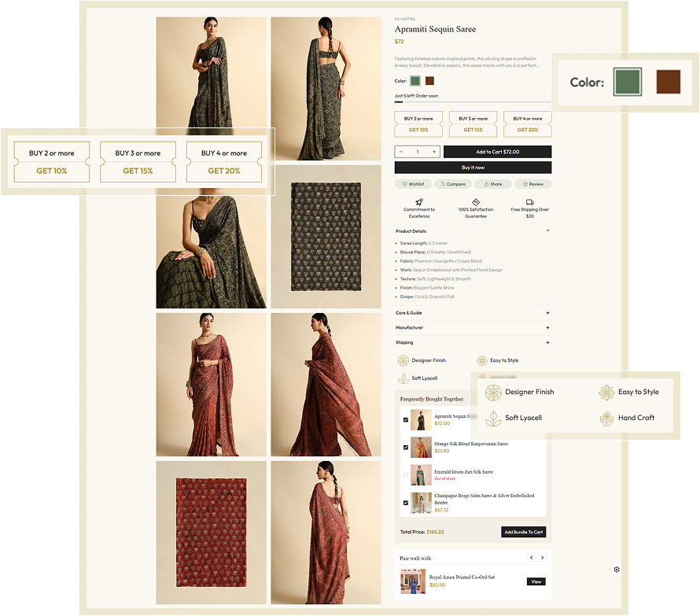The width and height of the screenshot is (700, 616).
Task: Open the seated green saree photo
Action: pyautogui.click(x=211, y=252)
